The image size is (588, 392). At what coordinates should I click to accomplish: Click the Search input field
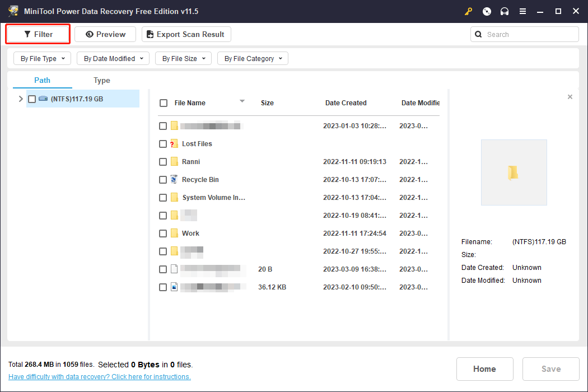pyautogui.click(x=525, y=35)
